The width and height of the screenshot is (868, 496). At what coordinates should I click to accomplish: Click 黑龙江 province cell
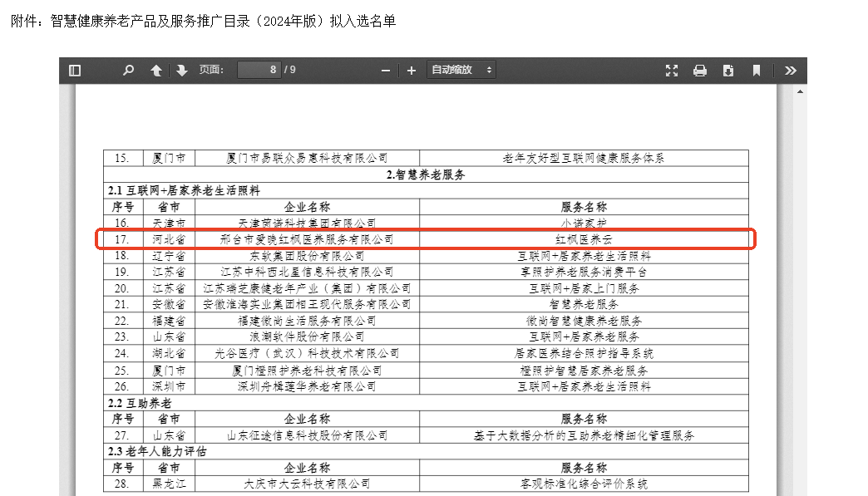coord(169,484)
